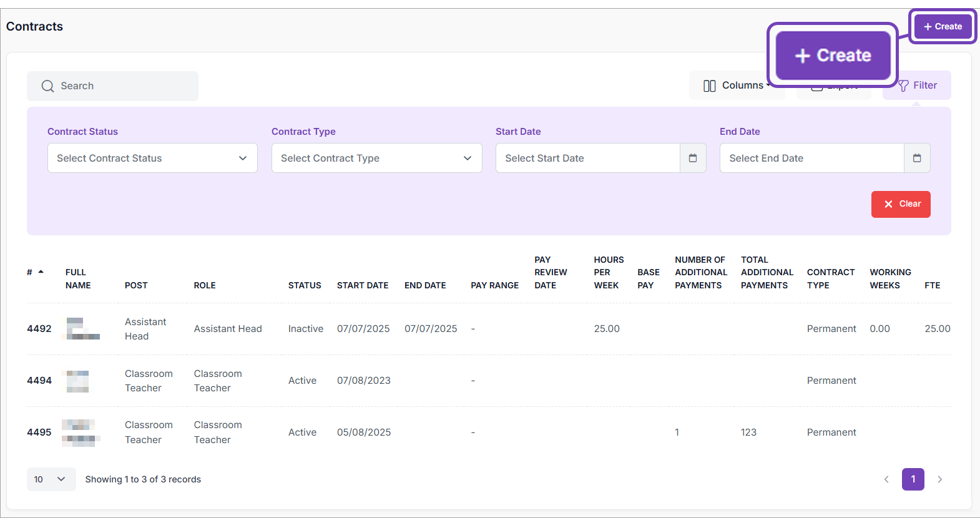This screenshot has width=980, height=518.
Task: Click into Select Start Date field
Action: (x=587, y=158)
